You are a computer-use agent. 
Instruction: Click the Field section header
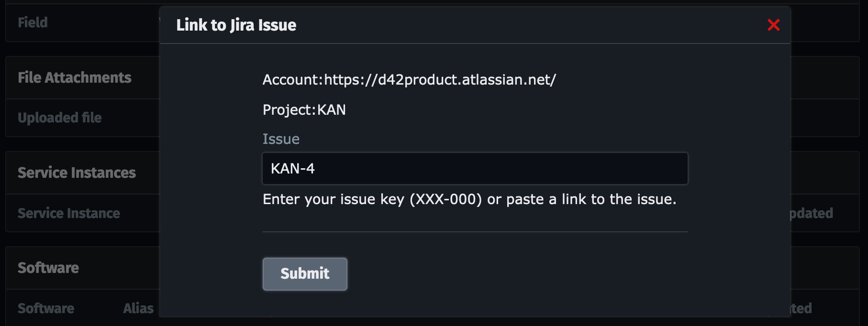click(x=33, y=22)
